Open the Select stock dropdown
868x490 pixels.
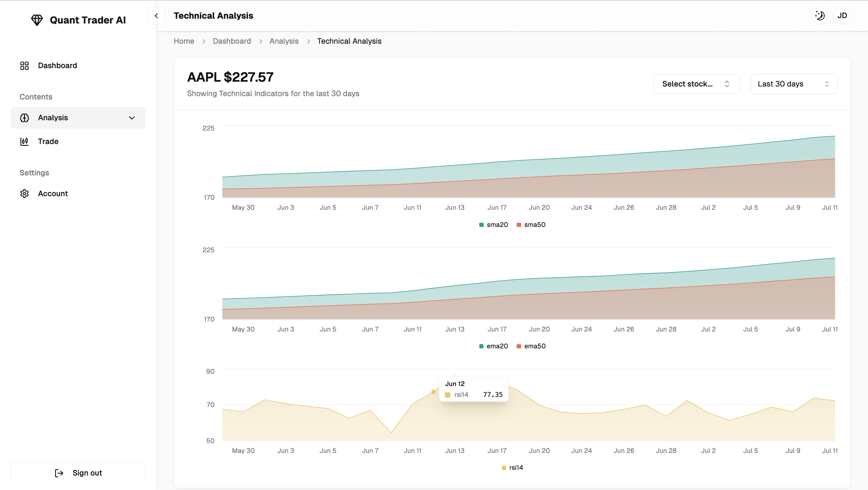click(696, 83)
